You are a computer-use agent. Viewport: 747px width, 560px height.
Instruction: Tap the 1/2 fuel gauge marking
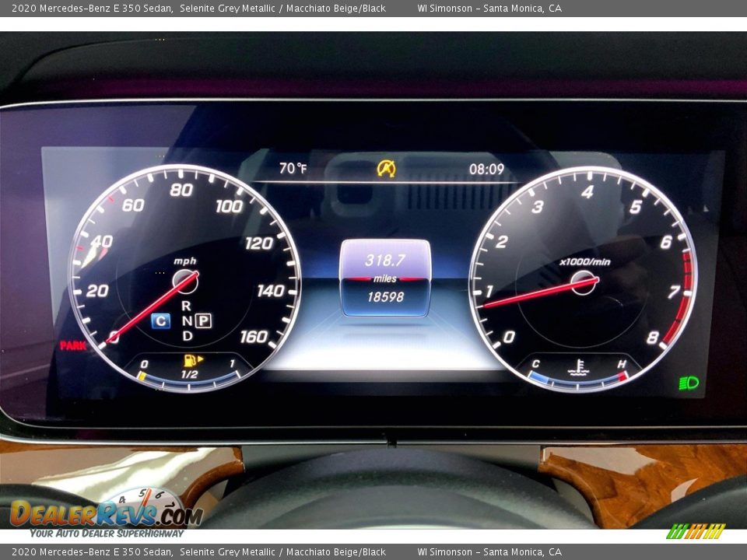point(189,374)
